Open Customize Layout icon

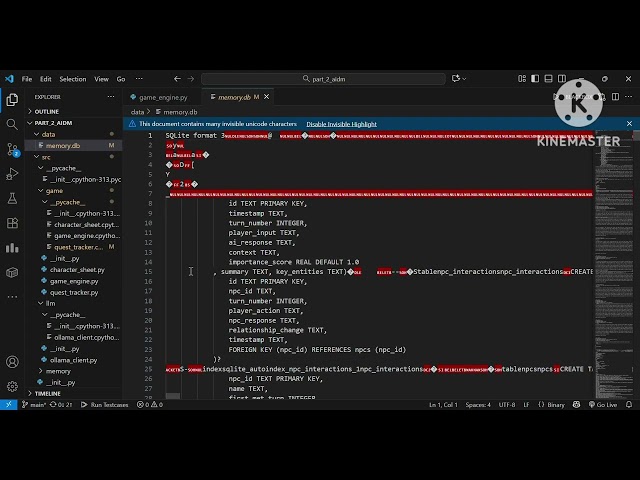click(x=522, y=78)
